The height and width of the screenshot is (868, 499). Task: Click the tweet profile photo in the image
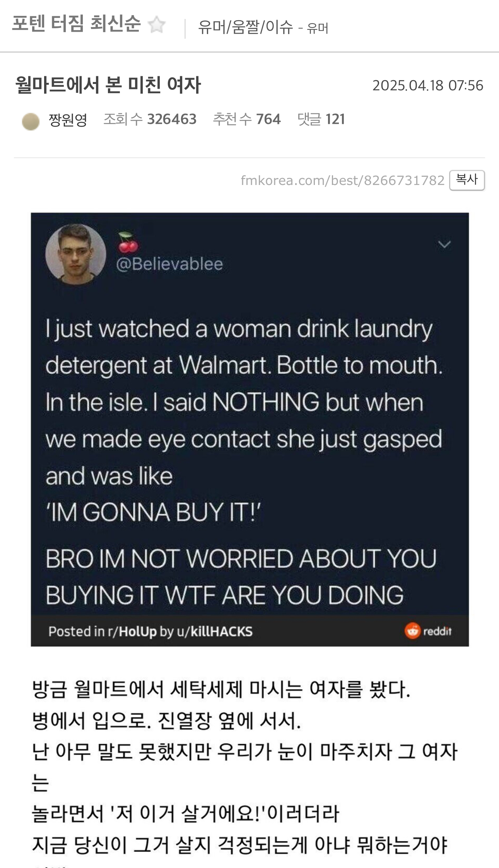coord(76,254)
